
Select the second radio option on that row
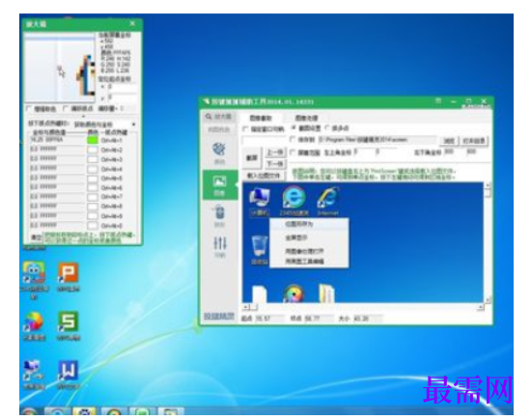327,128
